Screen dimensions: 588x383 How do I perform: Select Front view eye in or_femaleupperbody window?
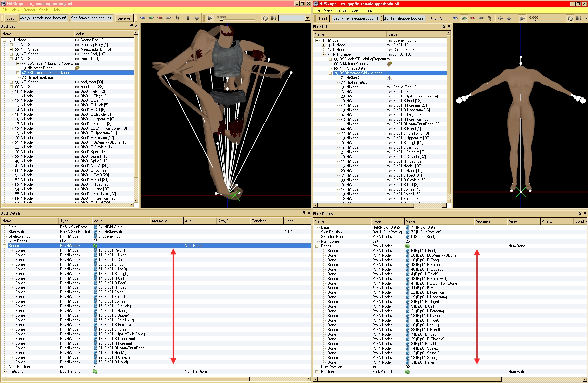coord(151,18)
